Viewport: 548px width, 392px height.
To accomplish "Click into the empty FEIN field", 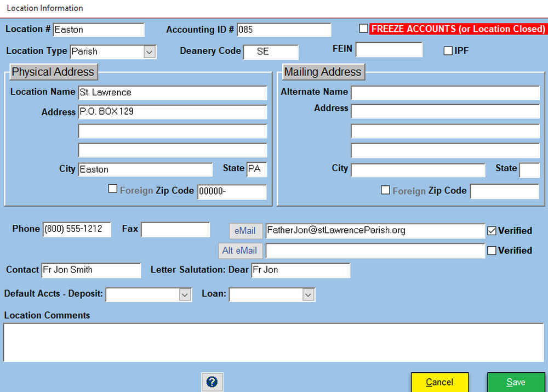I will pyautogui.click(x=389, y=49).
